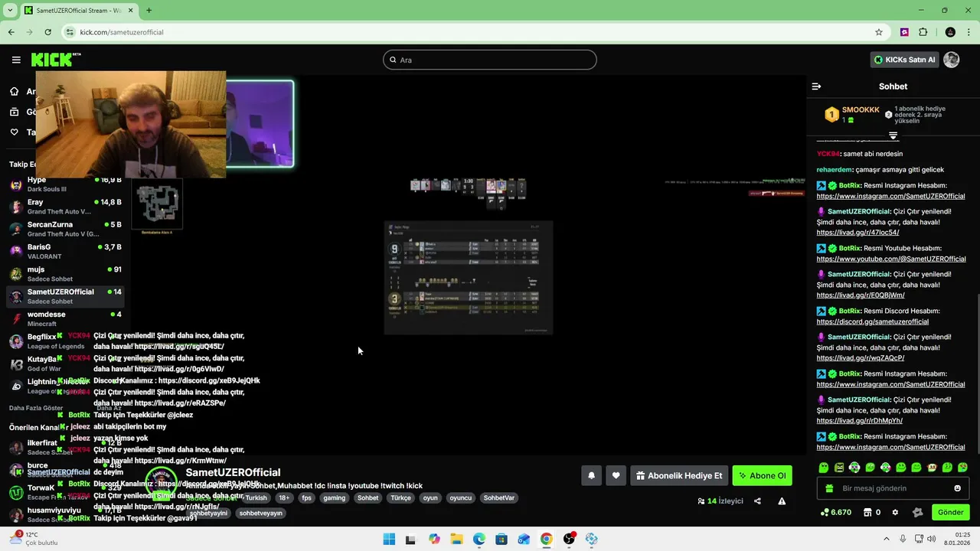Open Windows Start menu
This screenshot has width=980, height=551.
click(x=389, y=539)
